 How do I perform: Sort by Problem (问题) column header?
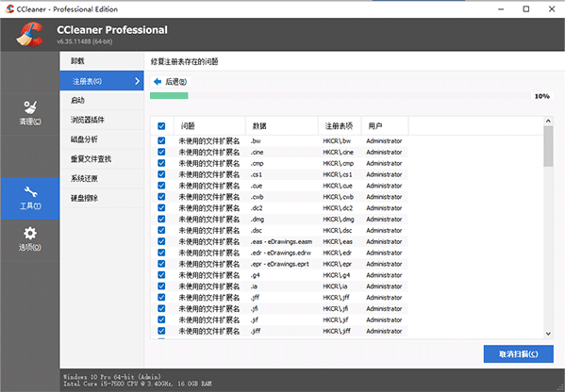coord(209,126)
